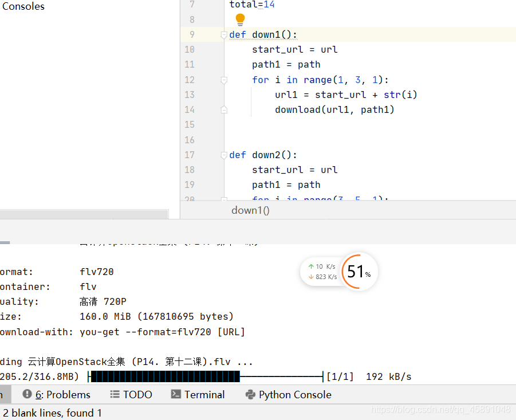
Task: Select the Consoles item in the left panel
Action: [23, 6]
